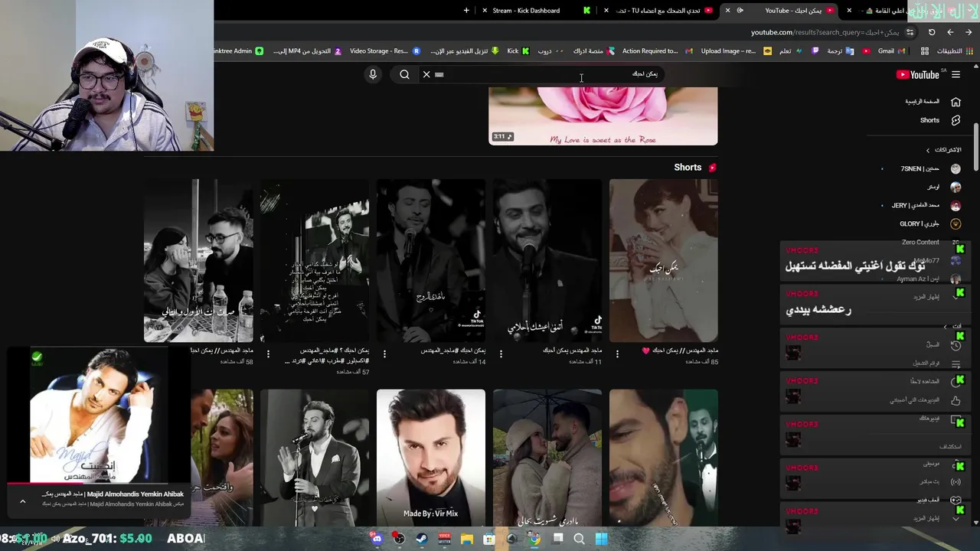Go to YouTube Home in the sidebar
The height and width of the screenshot is (551, 980).
tap(932, 102)
